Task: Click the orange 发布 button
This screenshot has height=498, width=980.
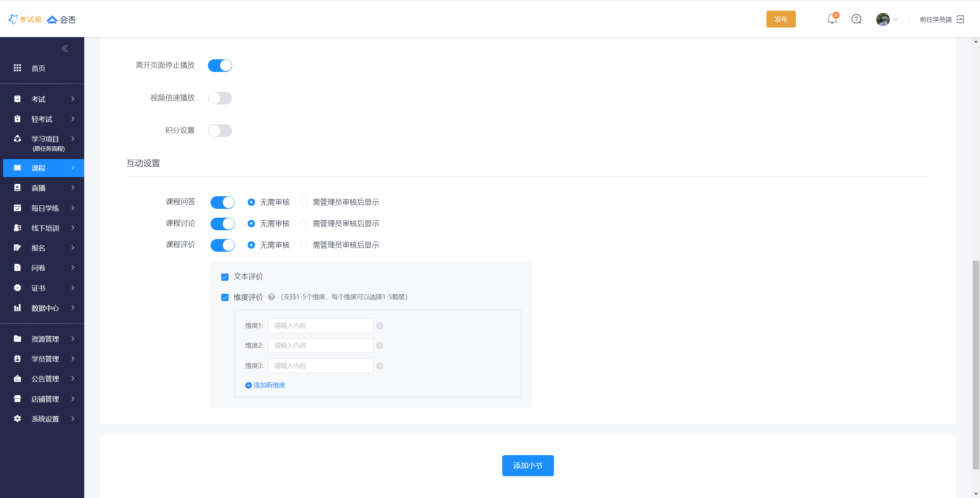Action: click(x=781, y=19)
